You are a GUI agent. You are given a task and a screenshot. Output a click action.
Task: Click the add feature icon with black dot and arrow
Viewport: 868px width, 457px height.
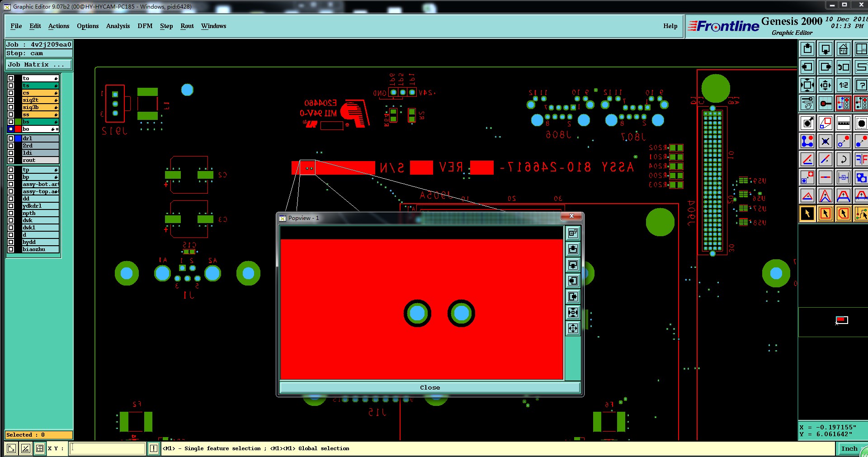(x=807, y=123)
